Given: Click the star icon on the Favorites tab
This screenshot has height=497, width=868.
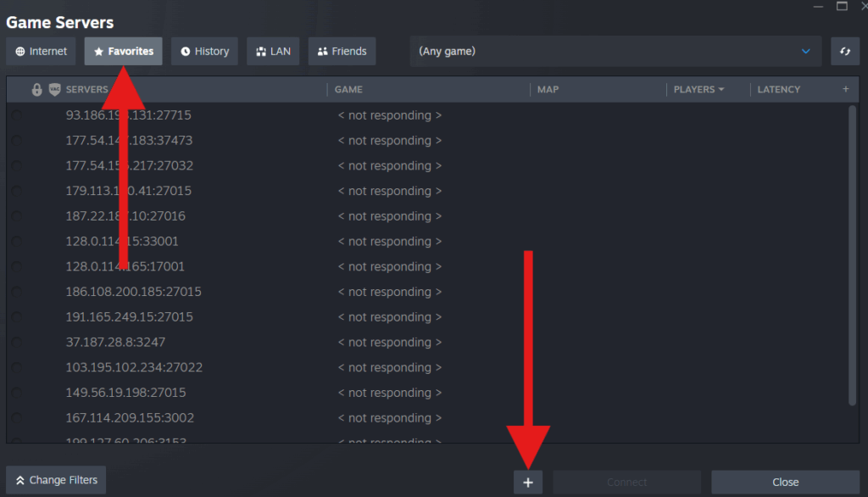Looking at the screenshot, I should (99, 51).
